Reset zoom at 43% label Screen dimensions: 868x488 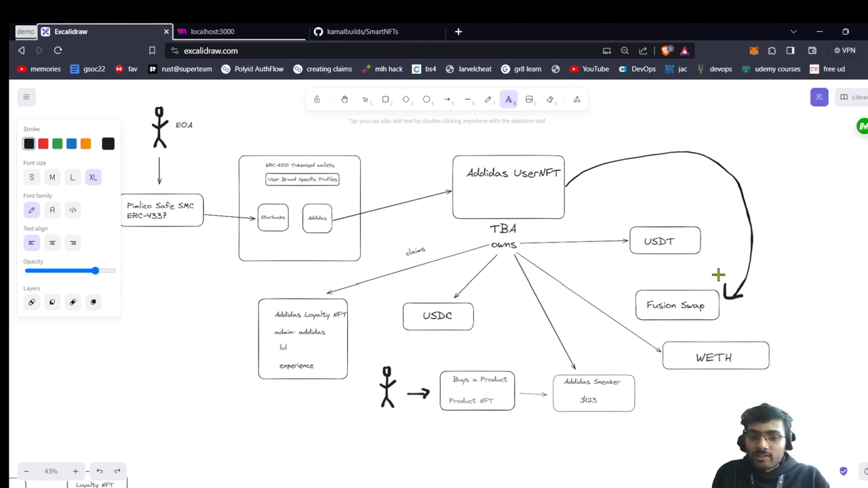coord(51,471)
